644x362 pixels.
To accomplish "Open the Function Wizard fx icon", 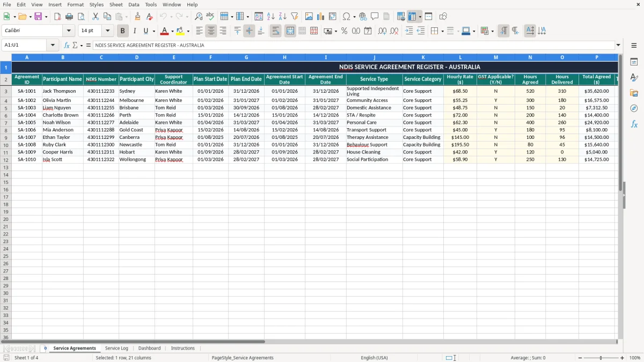I will coord(67,45).
